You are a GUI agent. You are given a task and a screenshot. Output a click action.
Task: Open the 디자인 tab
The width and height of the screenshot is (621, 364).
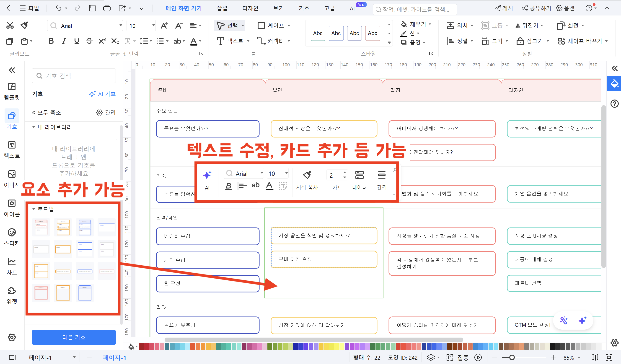(250, 8)
